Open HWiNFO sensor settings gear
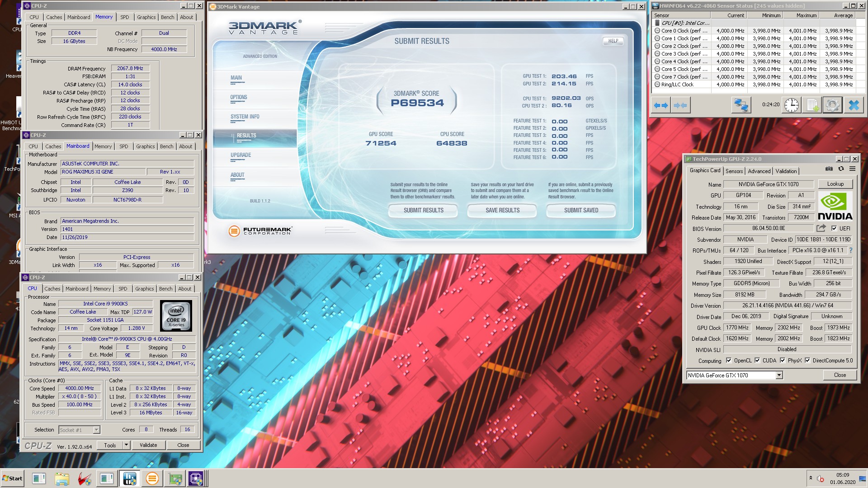The width and height of the screenshot is (868, 488). pyautogui.click(x=832, y=105)
